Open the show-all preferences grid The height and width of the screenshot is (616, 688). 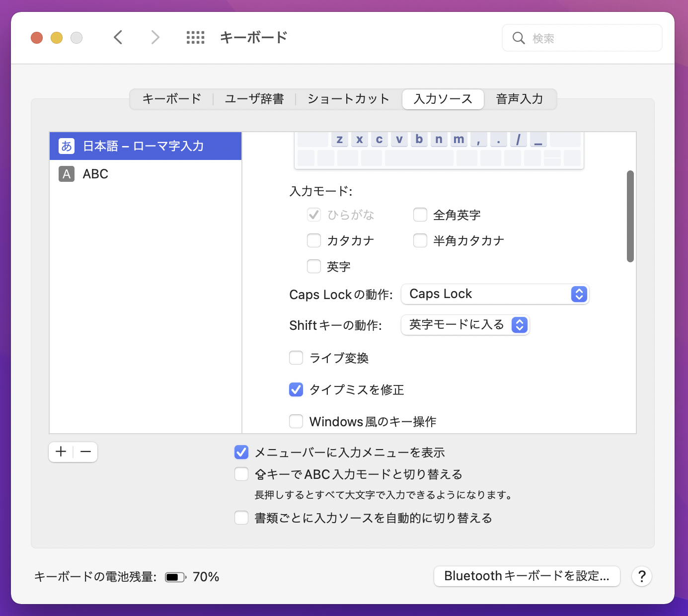195,37
